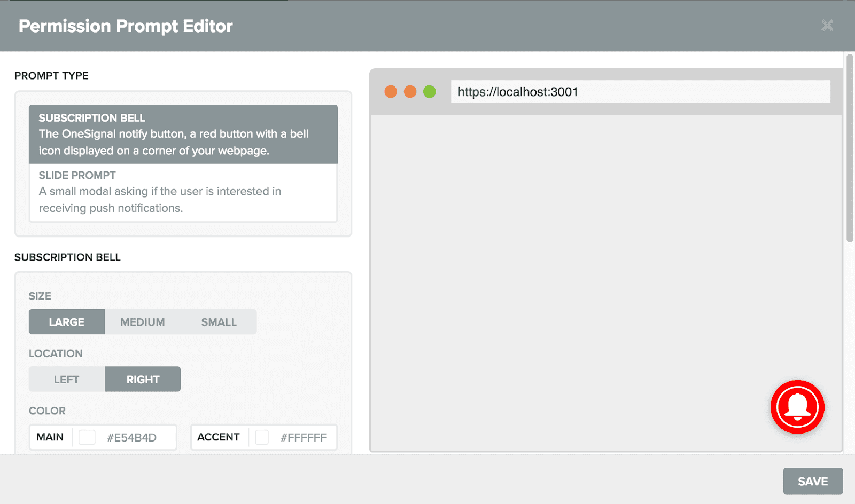Click the green window dot in preview
The width and height of the screenshot is (855, 504).
click(x=430, y=92)
